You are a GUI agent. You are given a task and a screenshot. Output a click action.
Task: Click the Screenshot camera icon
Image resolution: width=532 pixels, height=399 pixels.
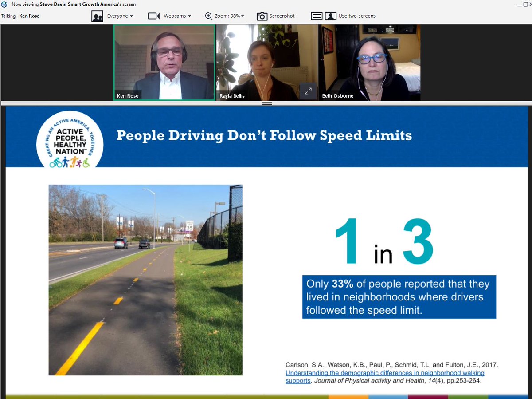tap(262, 16)
